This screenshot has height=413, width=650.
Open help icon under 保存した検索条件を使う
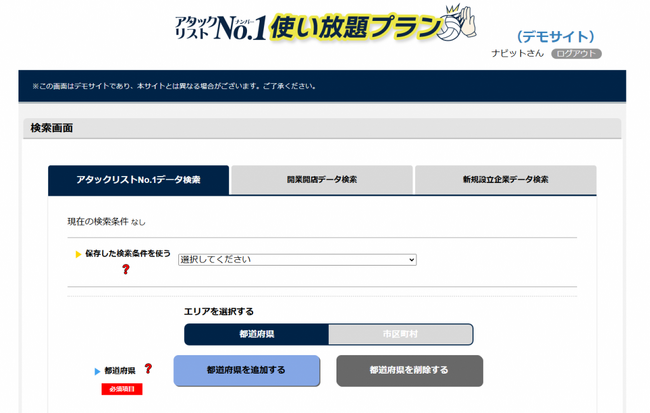tap(126, 270)
